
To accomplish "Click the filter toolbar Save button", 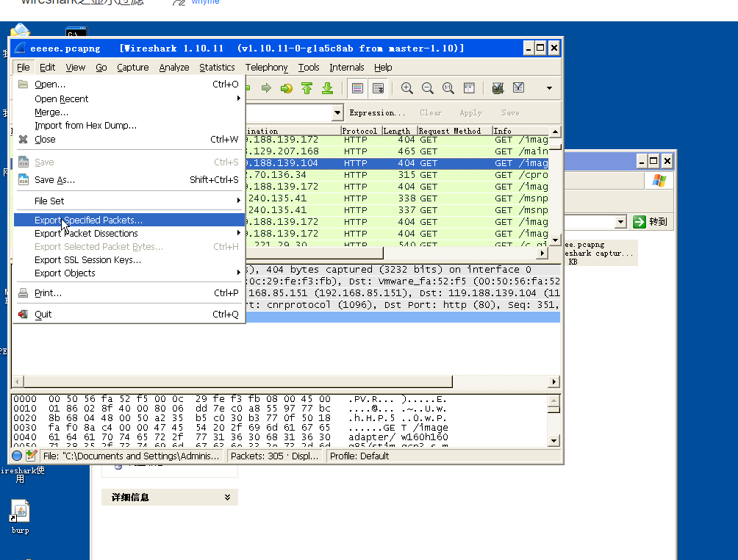I will pos(510,113).
